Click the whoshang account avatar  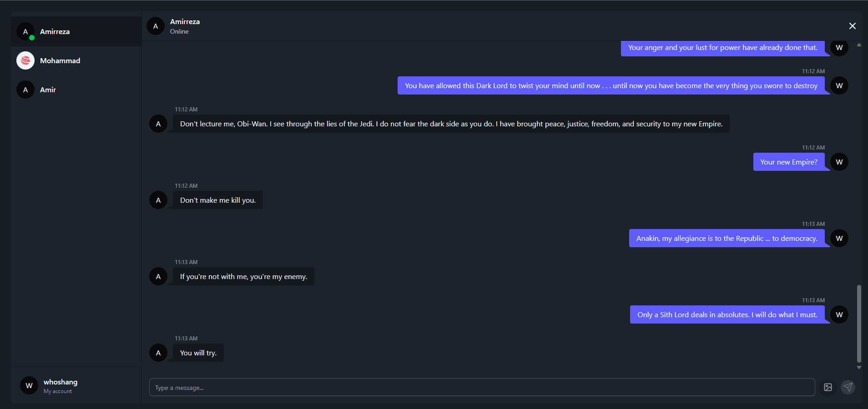pos(29,385)
